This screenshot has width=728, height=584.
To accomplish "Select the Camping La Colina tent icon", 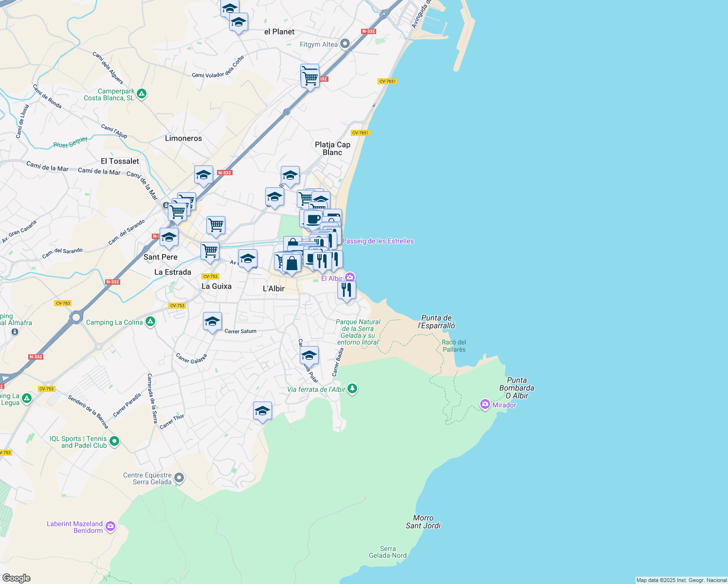I will (x=150, y=322).
